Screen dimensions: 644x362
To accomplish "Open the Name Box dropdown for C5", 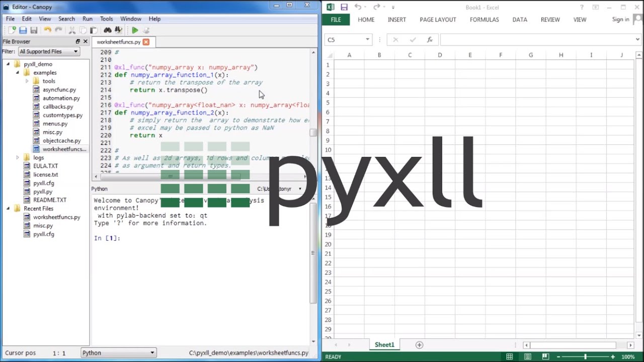I will click(367, 40).
